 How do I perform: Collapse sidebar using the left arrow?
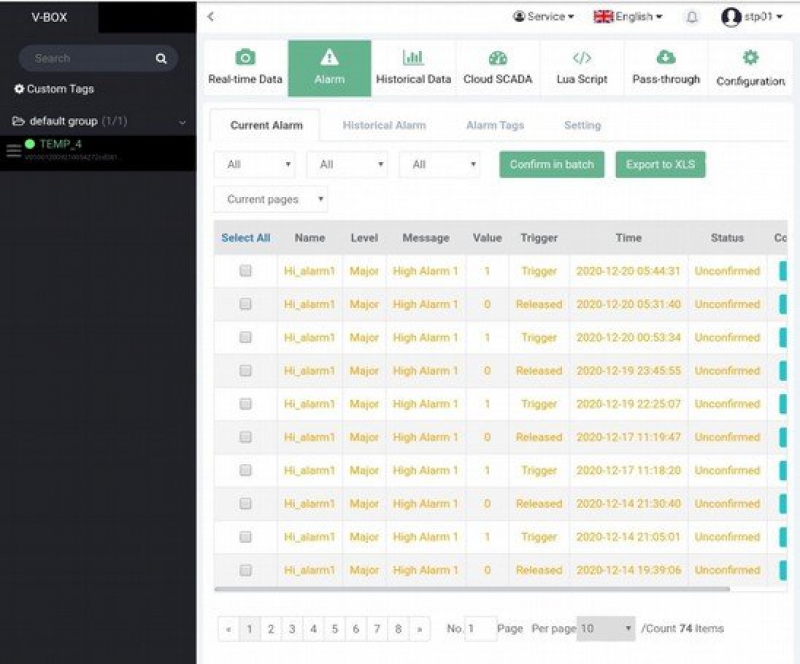tap(211, 17)
